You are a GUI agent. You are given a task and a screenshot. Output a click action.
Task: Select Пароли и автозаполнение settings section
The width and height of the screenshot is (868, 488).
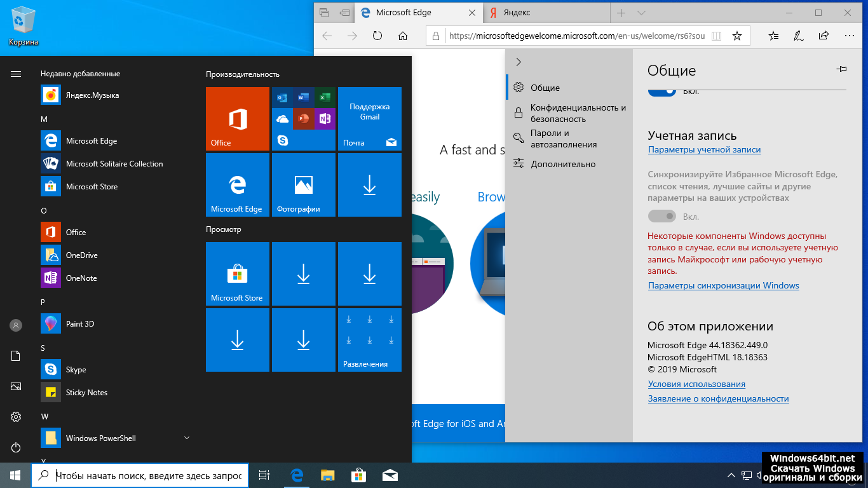tap(563, 139)
